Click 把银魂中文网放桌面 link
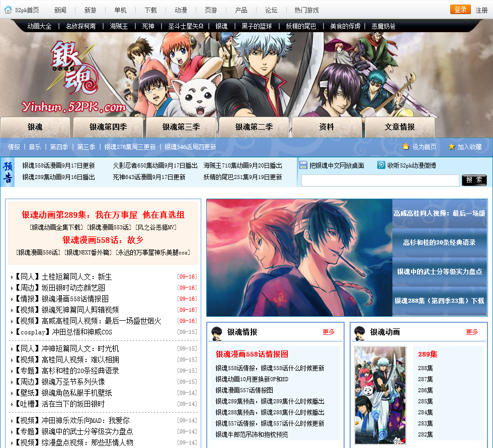 pos(337,165)
